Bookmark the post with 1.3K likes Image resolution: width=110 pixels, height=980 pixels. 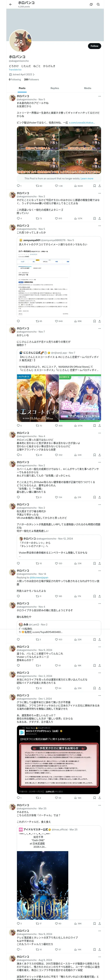(95, 186)
